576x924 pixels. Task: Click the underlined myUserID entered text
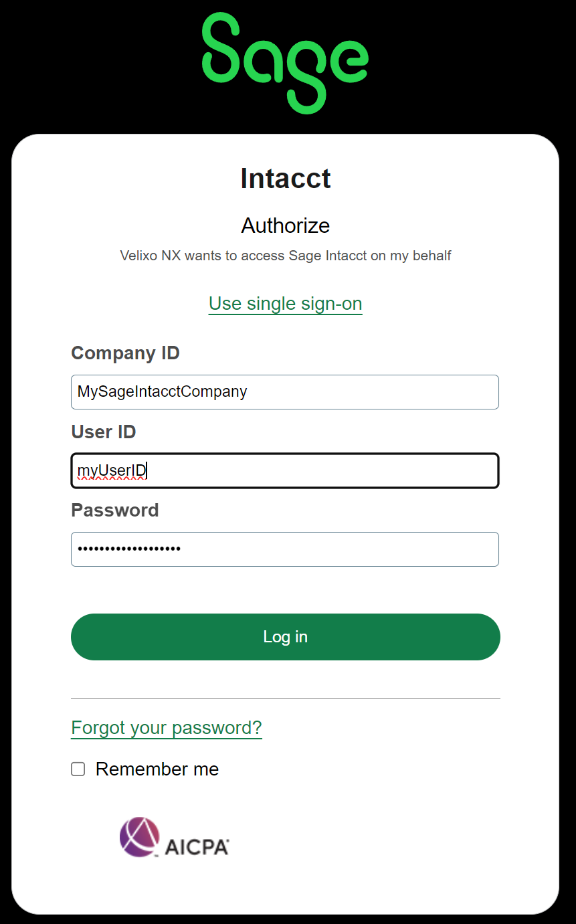coord(112,471)
